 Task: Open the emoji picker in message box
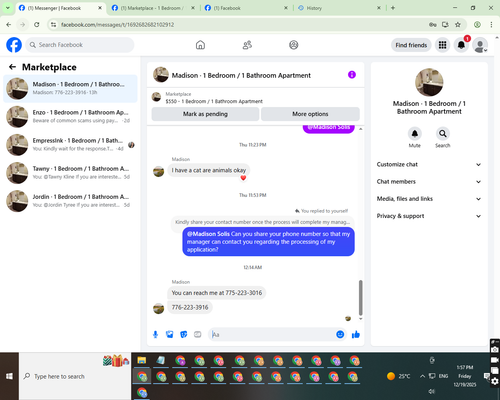click(340, 334)
